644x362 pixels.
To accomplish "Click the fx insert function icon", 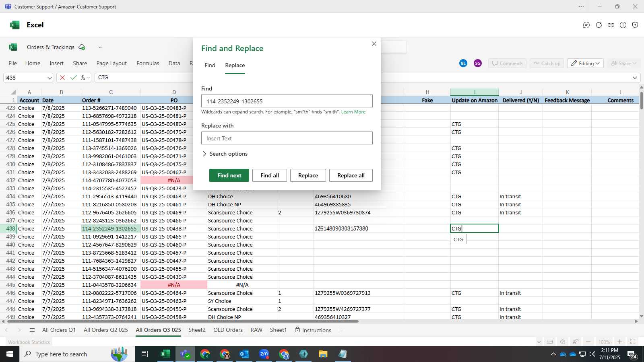I will tap(83, 78).
